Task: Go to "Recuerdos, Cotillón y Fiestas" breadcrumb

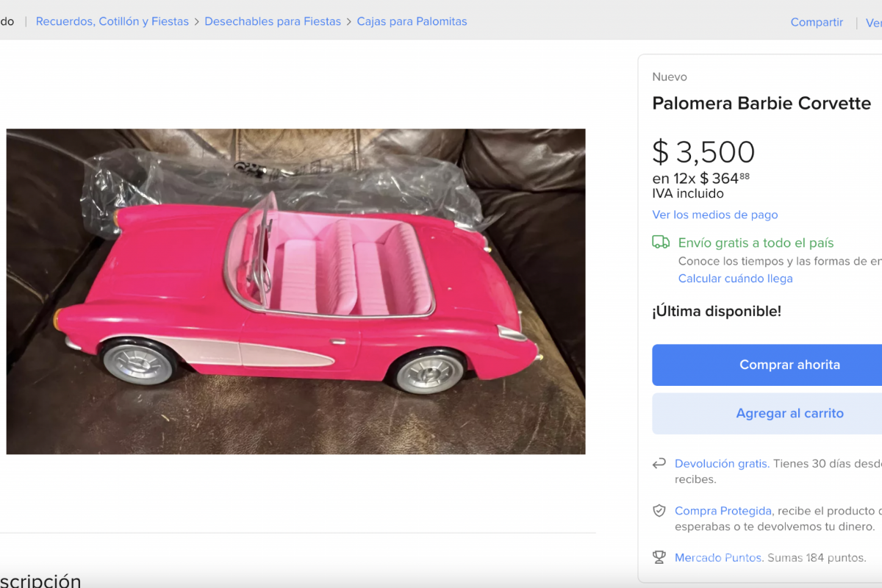Action: point(112,21)
